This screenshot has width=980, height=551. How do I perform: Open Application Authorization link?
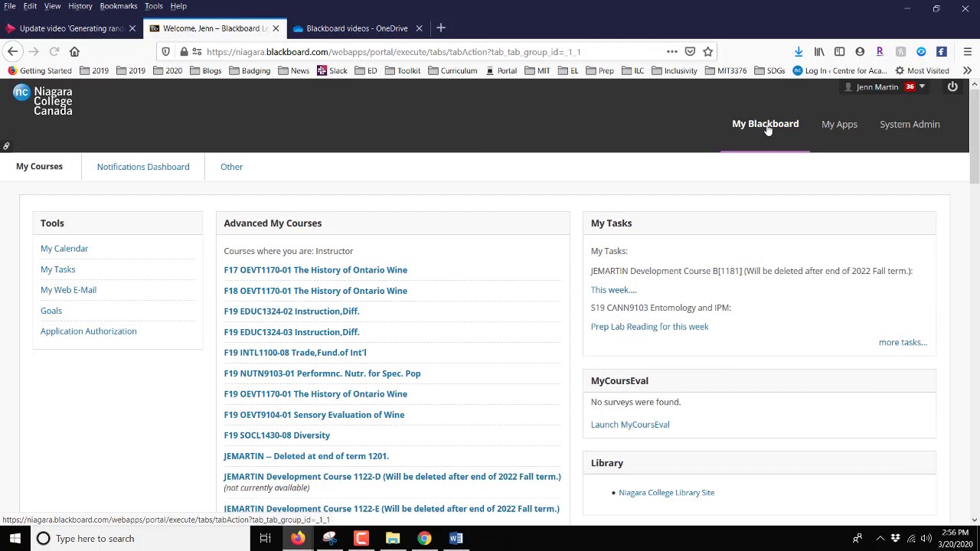(x=89, y=331)
